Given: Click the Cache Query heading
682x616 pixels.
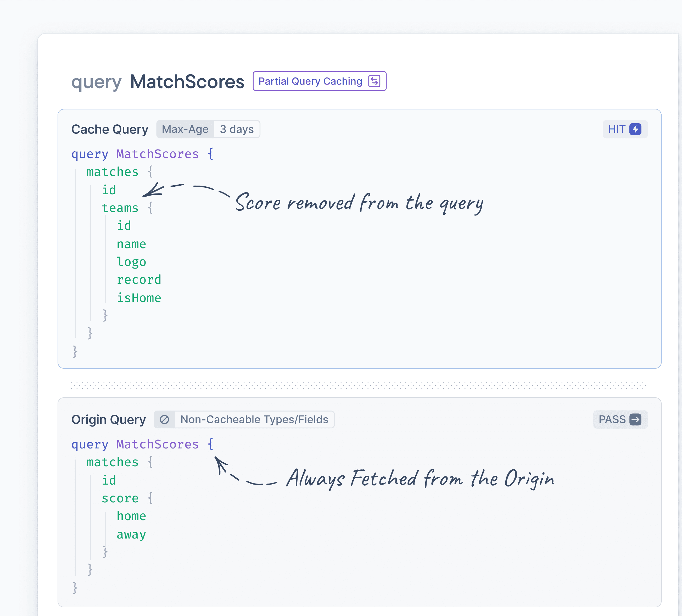Looking at the screenshot, I should 110,129.
